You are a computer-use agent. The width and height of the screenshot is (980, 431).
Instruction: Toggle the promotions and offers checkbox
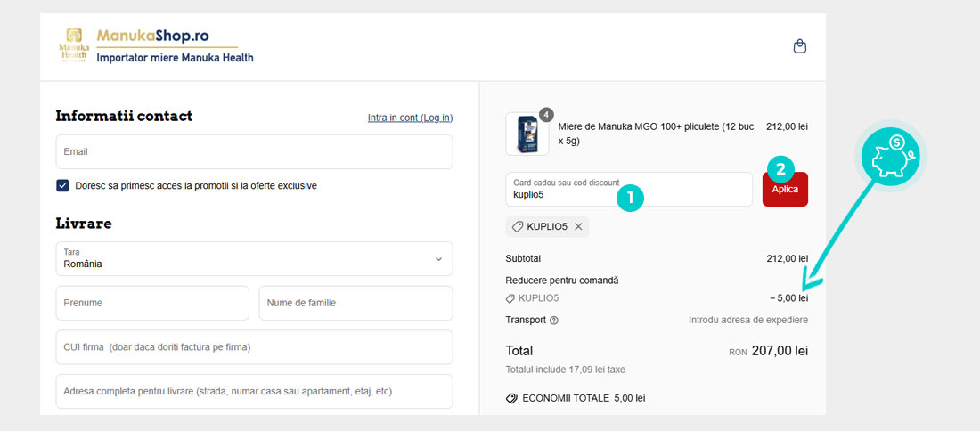[x=62, y=185]
